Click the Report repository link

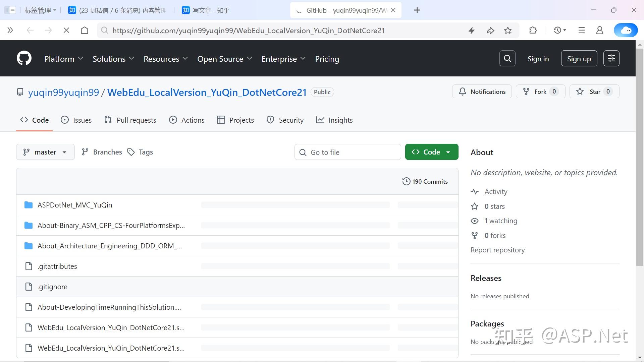[497, 250]
